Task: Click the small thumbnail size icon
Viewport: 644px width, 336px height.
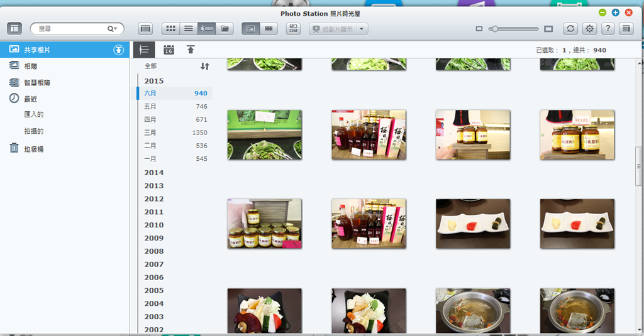Action: pyautogui.click(x=479, y=29)
